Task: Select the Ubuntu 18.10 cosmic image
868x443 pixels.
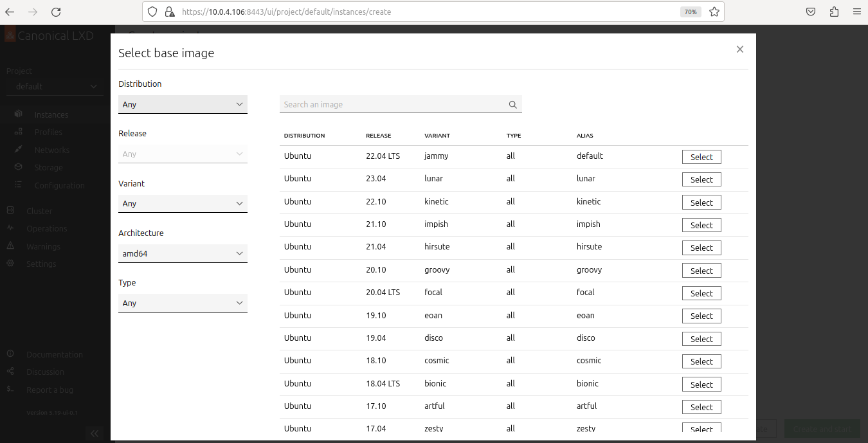Action: coord(701,361)
